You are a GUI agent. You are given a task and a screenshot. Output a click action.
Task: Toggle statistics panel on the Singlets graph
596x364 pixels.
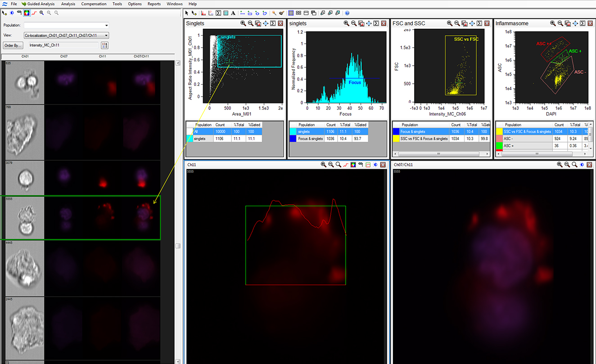(273, 23)
